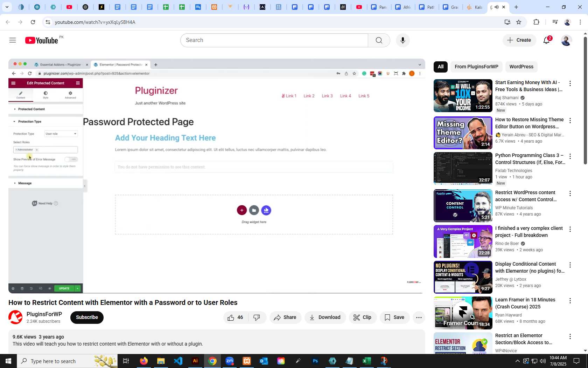Click the YouTube search input field
Screen dimensions: 588x368
tap(274, 40)
